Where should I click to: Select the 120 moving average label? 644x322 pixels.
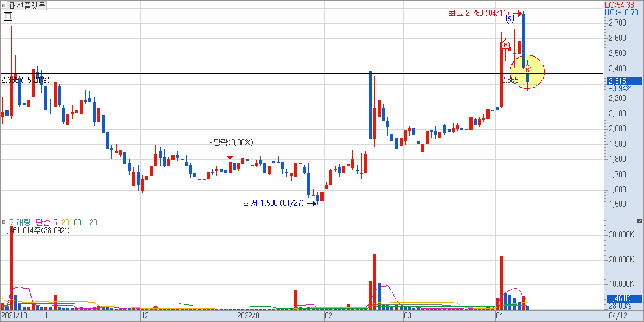[92, 223]
